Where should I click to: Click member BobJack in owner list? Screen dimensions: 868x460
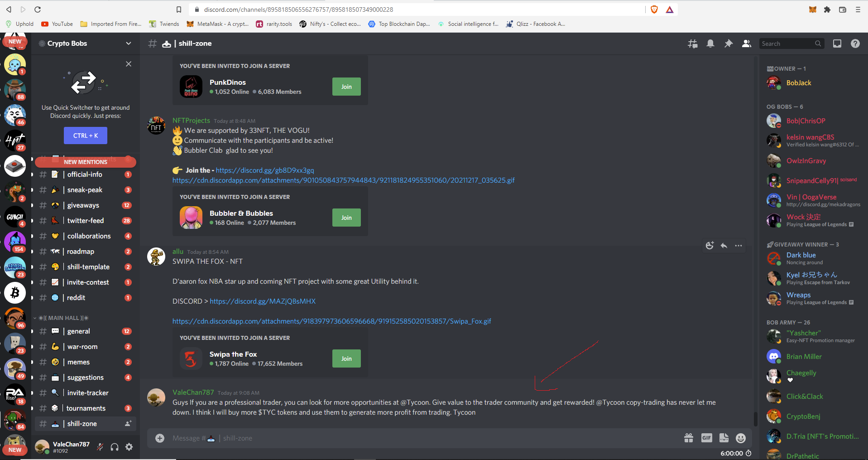pyautogui.click(x=799, y=83)
